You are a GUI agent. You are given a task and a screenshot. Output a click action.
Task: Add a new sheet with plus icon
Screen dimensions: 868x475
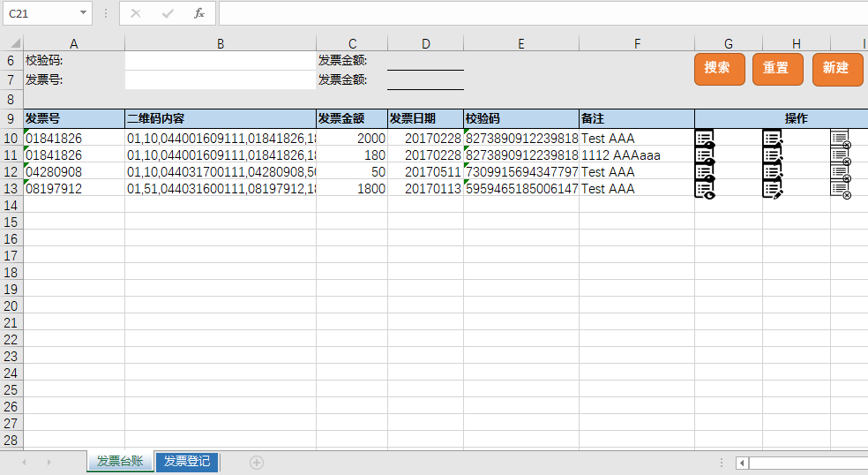[x=257, y=462]
